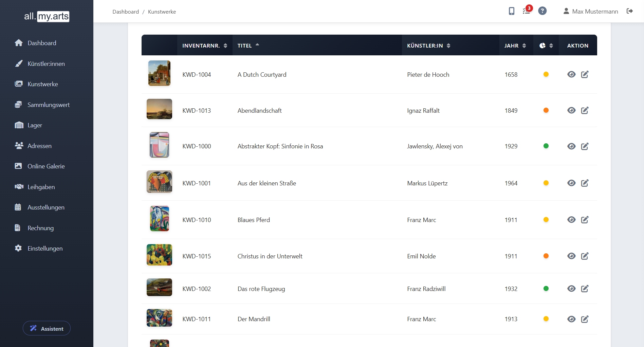Edit the Blaues Pferd entry
The image size is (644, 347).
click(585, 220)
